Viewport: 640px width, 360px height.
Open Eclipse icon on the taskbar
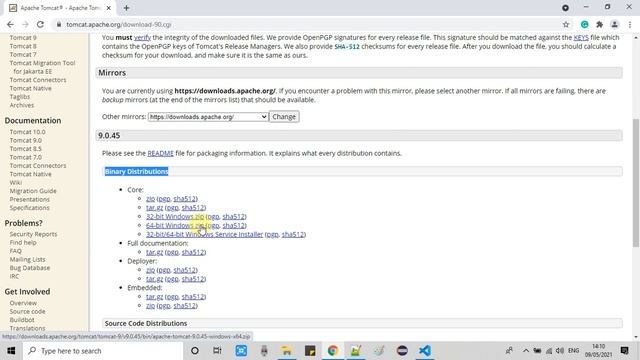pos(402,351)
